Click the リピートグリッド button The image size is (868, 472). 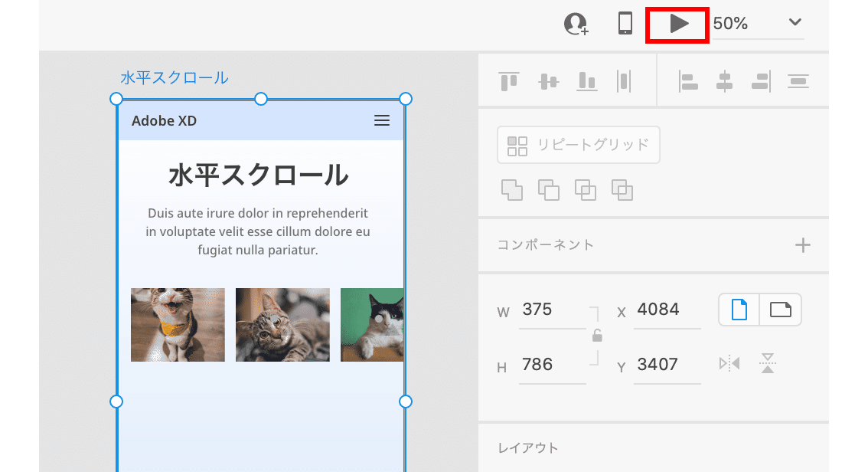579,145
